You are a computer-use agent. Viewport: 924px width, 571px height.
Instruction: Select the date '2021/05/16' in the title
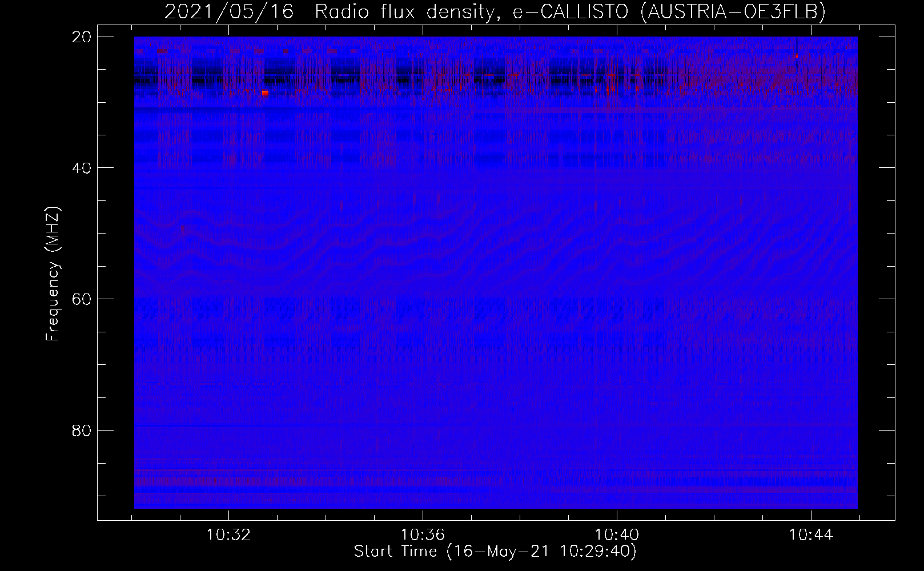(x=229, y=11)
